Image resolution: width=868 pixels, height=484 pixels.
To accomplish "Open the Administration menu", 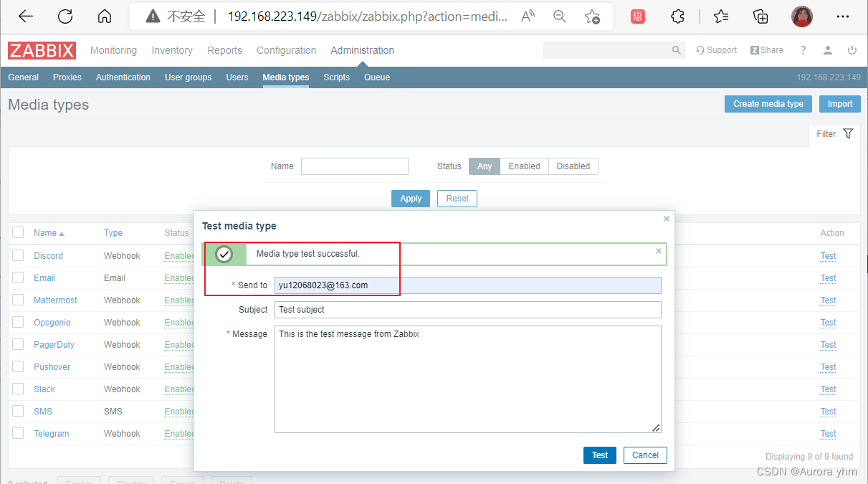I will (x=362, y=50).
